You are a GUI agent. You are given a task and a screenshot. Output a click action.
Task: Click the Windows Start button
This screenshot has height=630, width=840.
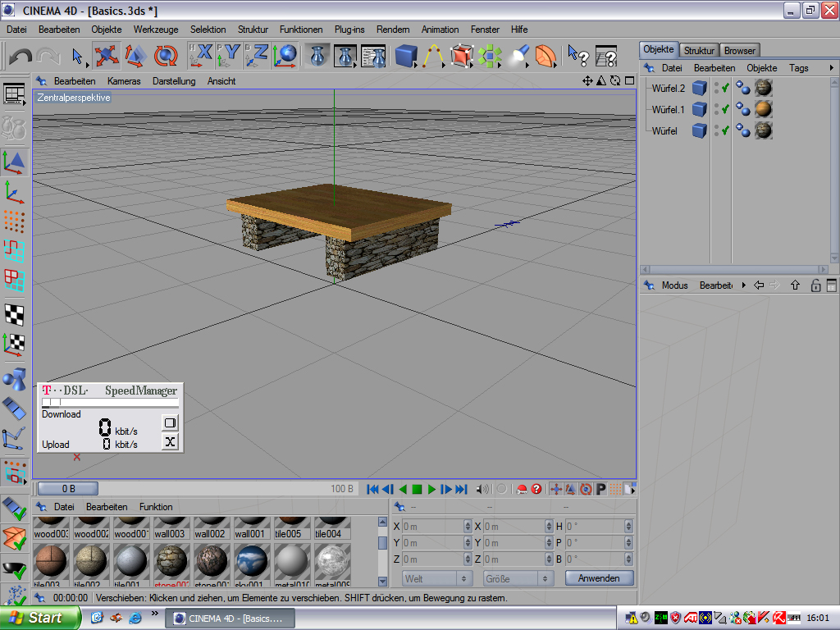[39, 618]
